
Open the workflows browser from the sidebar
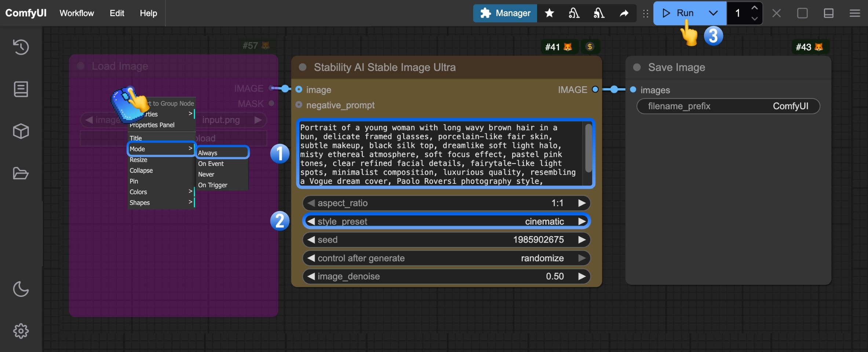(21, 173)
